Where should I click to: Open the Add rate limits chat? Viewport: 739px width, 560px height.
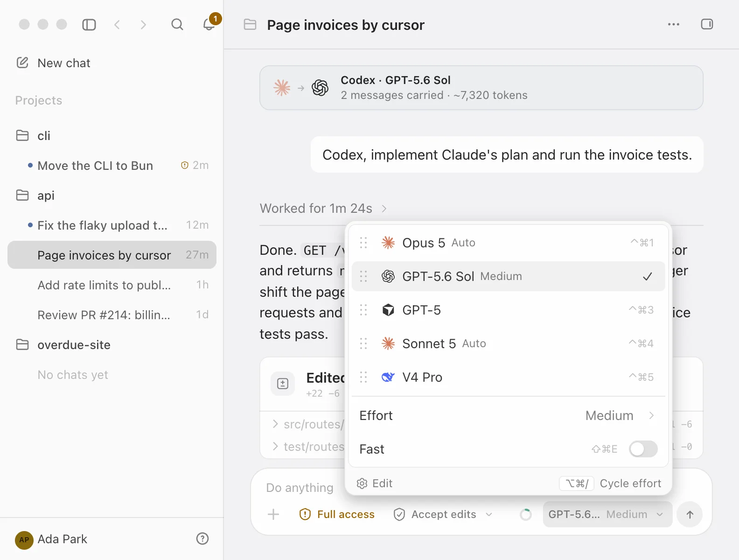112,285
